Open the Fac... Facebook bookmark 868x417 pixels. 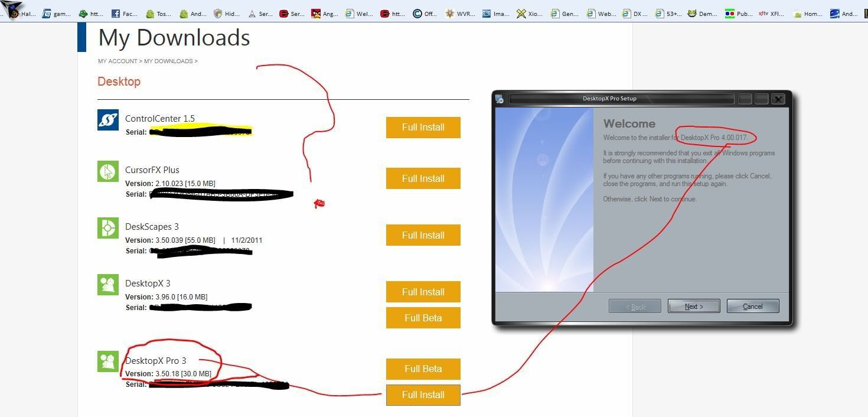tap(125, 13)
